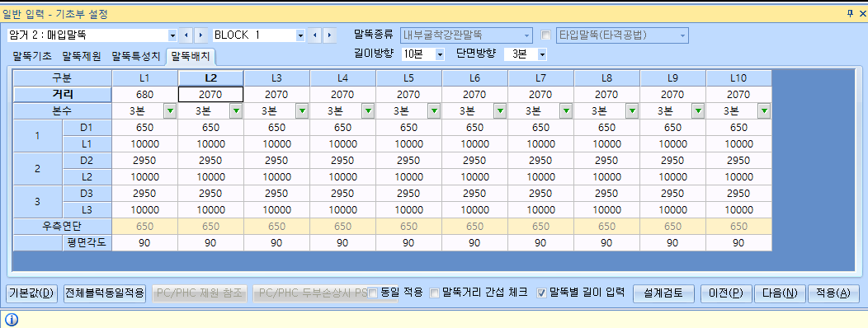Select the L1 row cell 10000 under column L5
This screenshot has height=328, width=868.
click(408, 144)
